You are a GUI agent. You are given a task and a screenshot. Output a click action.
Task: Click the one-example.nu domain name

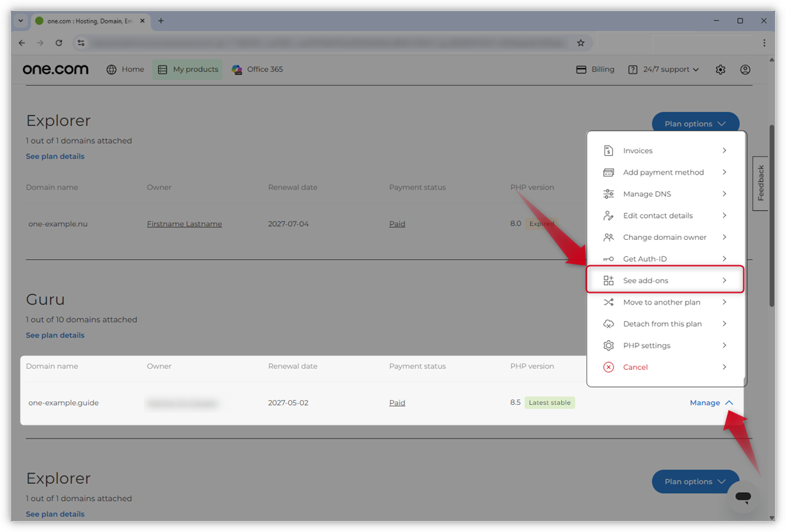(58, 224)
